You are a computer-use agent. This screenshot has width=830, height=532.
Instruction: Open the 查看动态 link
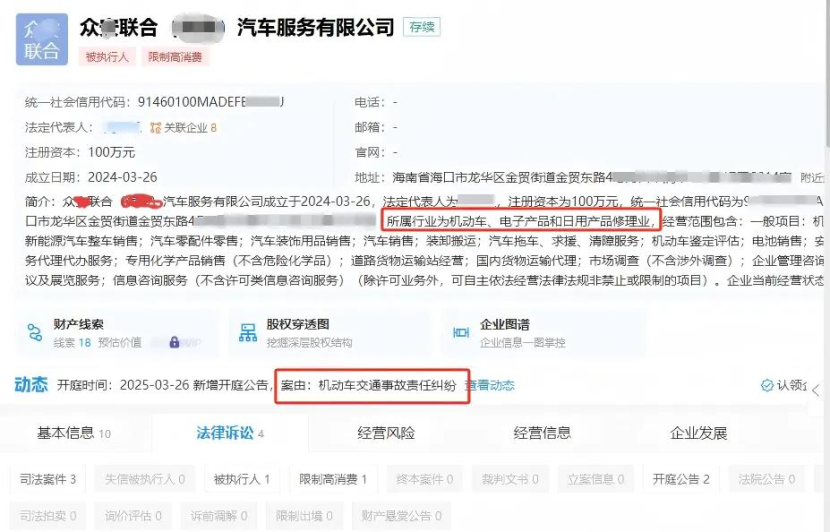[490, 385]
